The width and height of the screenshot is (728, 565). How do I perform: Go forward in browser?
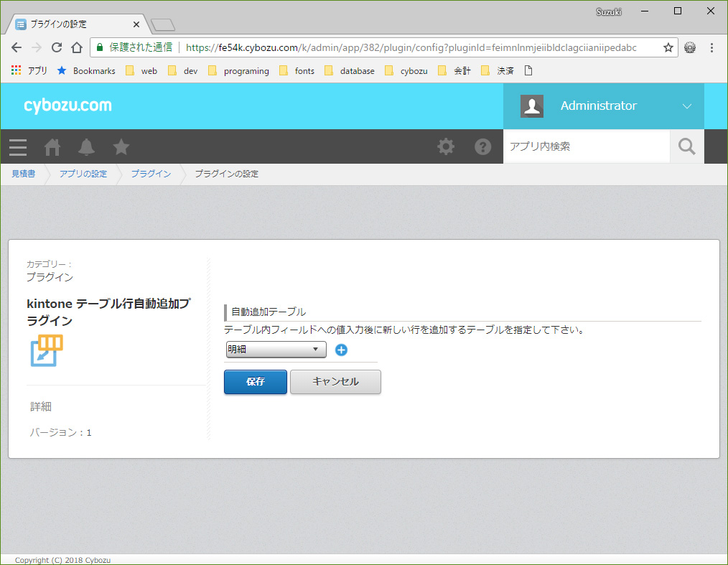(37, 47)
